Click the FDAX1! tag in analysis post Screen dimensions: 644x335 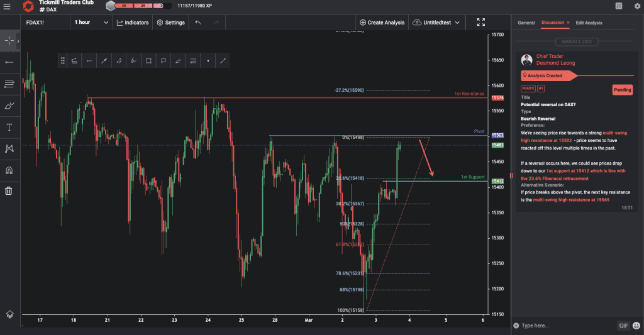click(528, 88)
